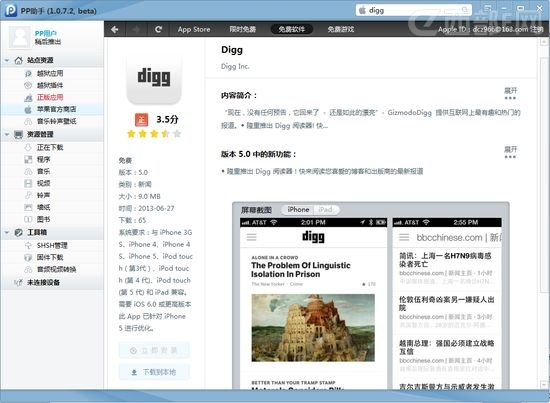Screen dimensions: 550x403
Task: Open 固件下载 in sidebar
Action: pos(50,257)
